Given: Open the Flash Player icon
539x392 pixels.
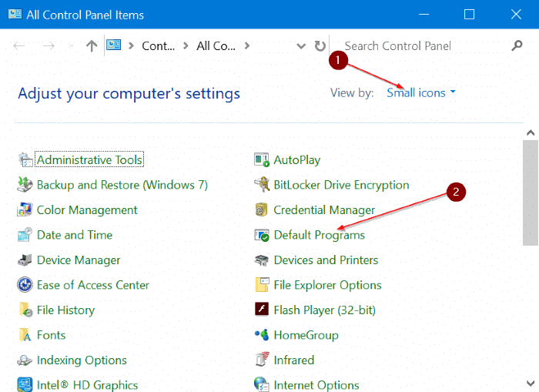Looking at the screenshot, I should click(262, 309).
